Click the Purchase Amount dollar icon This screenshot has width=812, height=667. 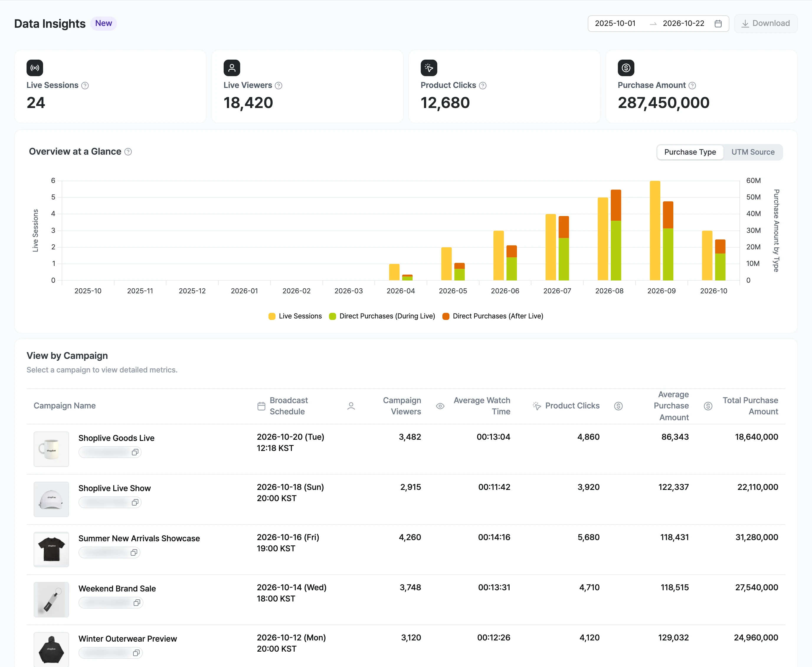click(626, 68)
